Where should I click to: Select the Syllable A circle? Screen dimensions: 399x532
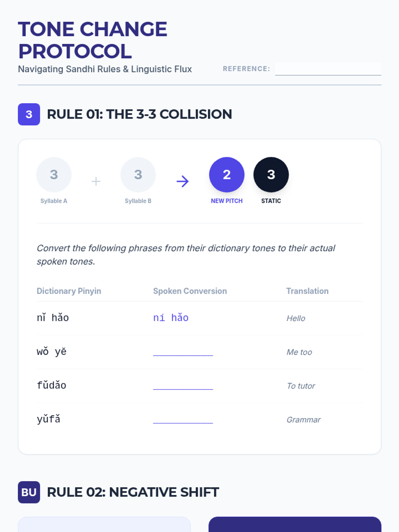pos(54,175)
